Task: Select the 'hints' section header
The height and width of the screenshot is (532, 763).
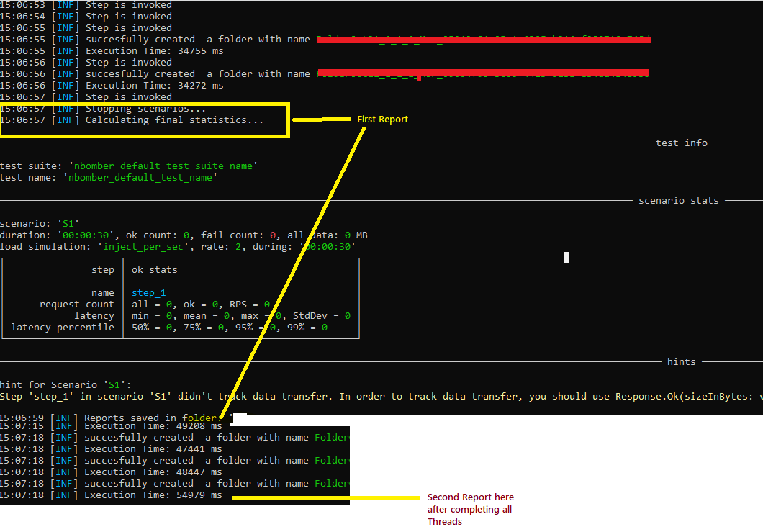Action: pyautogui.click(x=681, y=361)
